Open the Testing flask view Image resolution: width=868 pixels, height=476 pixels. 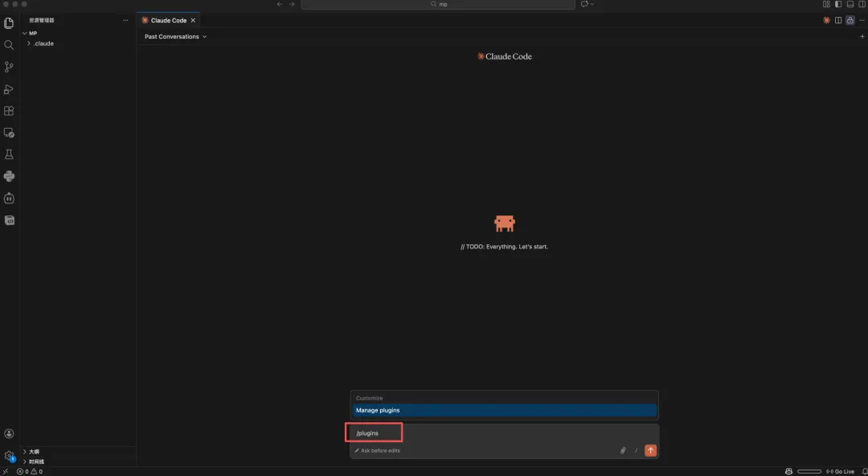coord(9,154)
